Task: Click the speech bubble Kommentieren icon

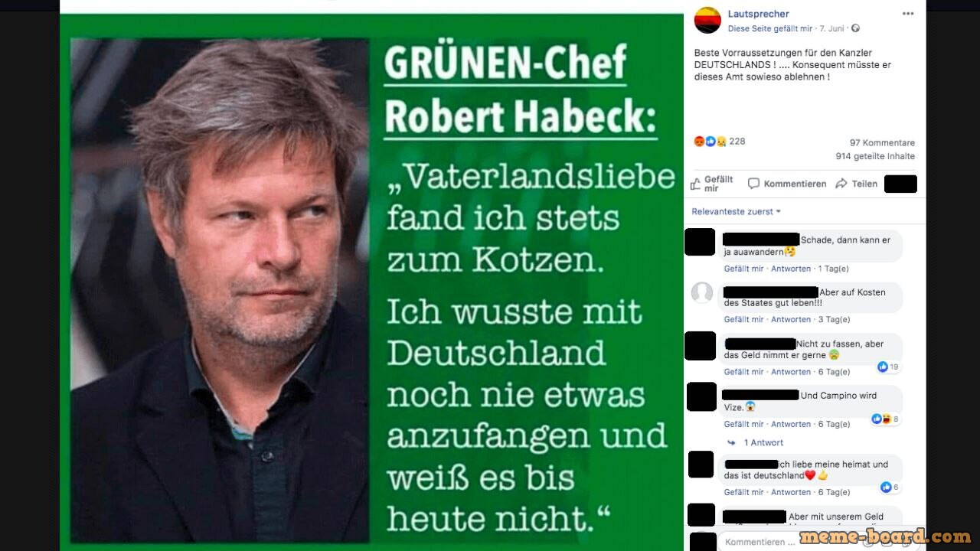Action: tap(753, 184)
